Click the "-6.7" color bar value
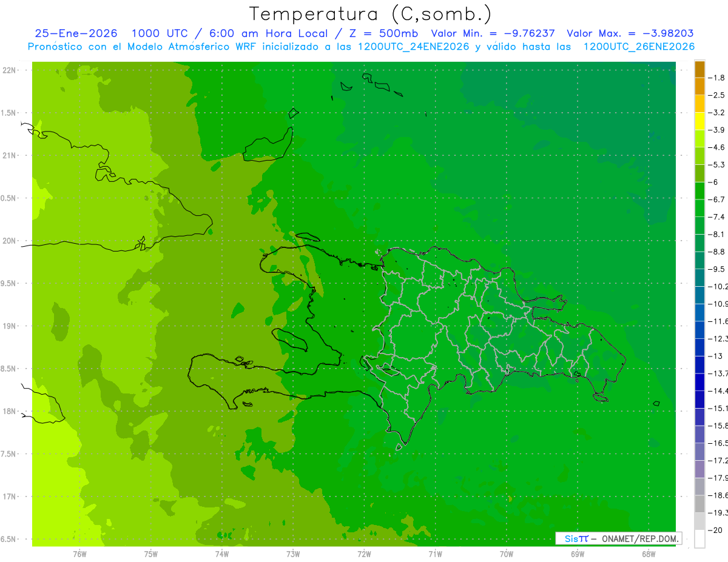The height and width of the screenshot is (562, 728). (x=717, y=199)
